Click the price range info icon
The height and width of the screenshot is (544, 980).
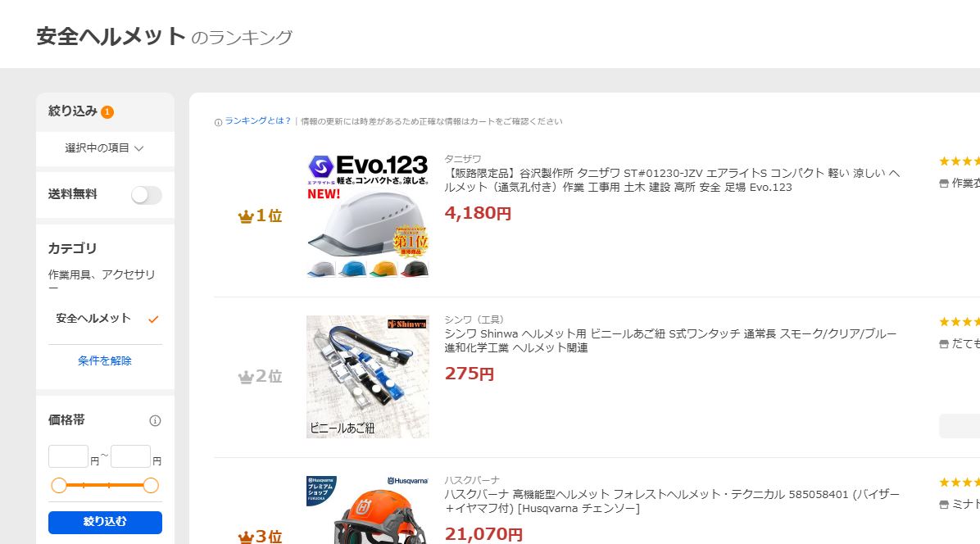pyautogui.click(x=155, y=421)
